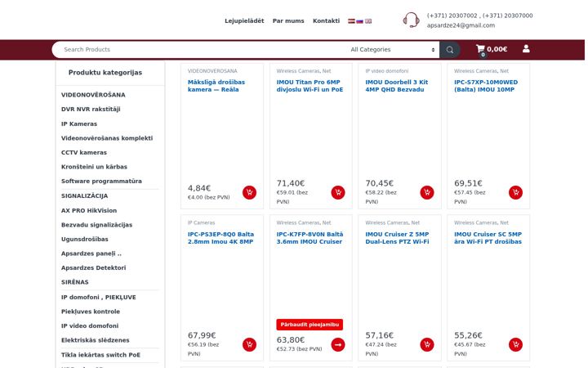Click the VIDEONOVEROSANA tag on first card
This screenshot has height=368, width=588.
pos(212,71)
